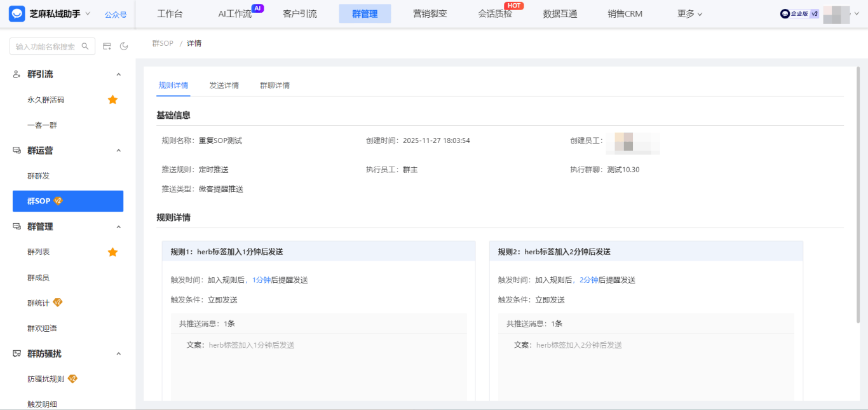868x410 pixels.
Task: Click the 公众号 link
Action: pos(116,15)
